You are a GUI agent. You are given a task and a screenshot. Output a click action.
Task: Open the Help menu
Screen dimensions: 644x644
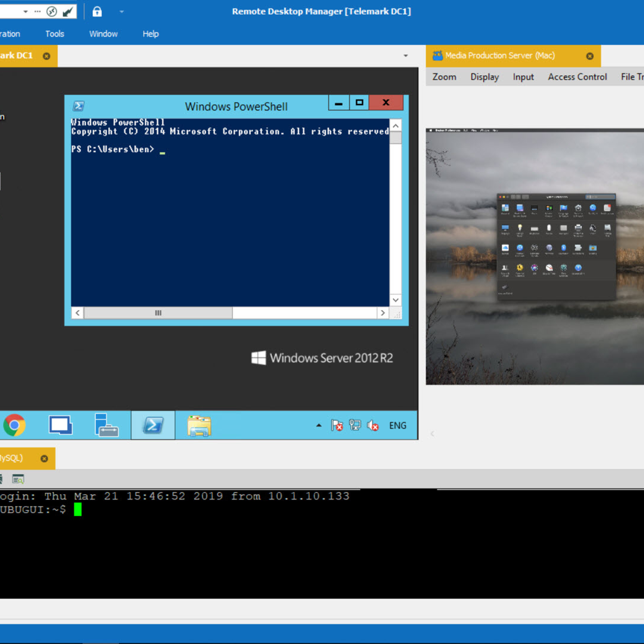click(151, 34)
